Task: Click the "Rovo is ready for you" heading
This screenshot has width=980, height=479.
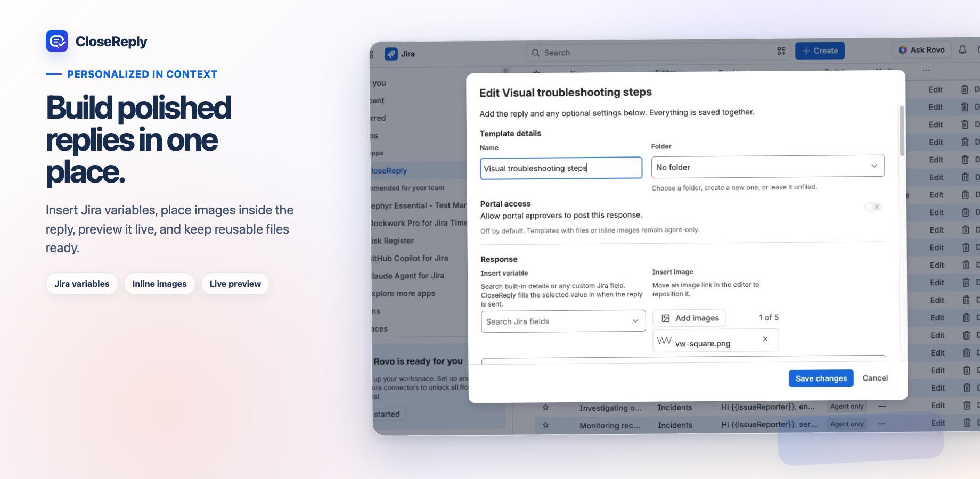Action: (418, 361)
